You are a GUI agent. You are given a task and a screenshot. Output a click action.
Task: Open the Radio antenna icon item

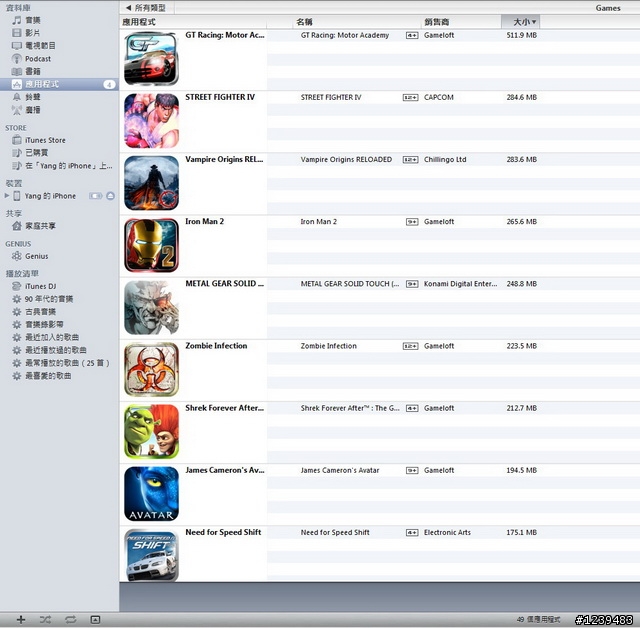click(17, 110)
